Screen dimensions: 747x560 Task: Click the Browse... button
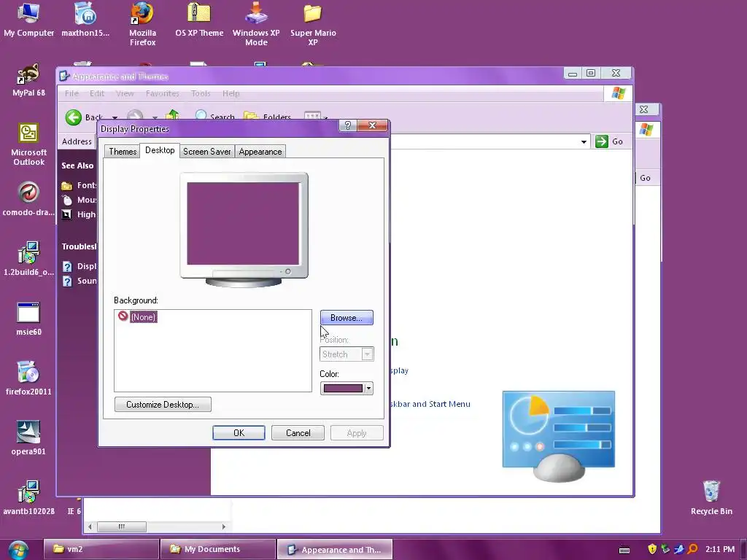click(x=347, y=318)
